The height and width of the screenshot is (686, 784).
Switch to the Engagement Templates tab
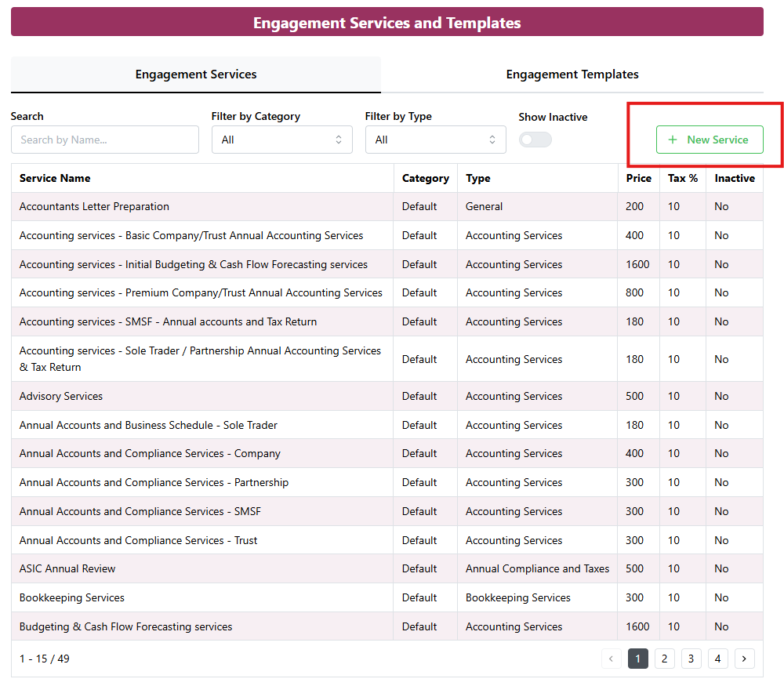click(x=572, y=74)
